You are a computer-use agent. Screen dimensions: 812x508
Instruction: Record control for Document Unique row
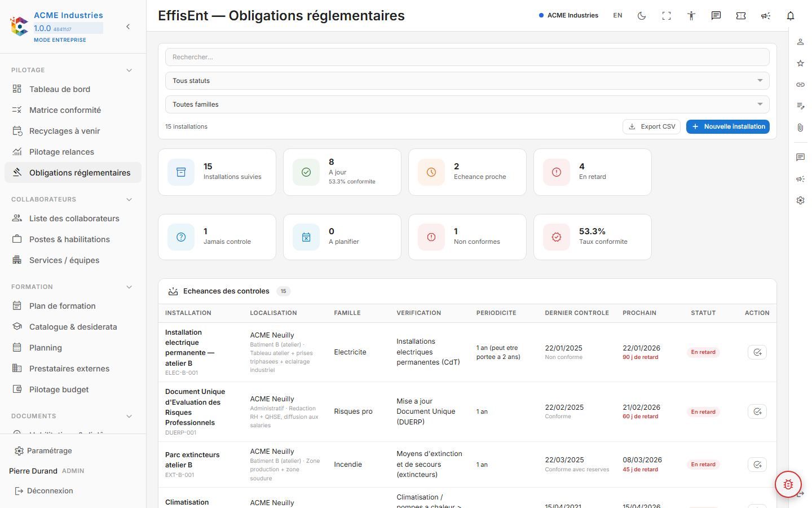pyautogui.click(x=757, y=411)
